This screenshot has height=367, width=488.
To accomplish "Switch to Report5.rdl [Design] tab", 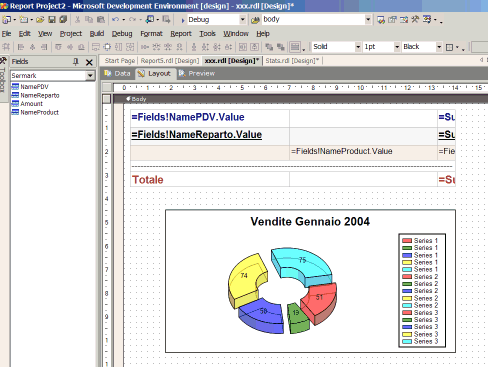I will coord(170,61).
